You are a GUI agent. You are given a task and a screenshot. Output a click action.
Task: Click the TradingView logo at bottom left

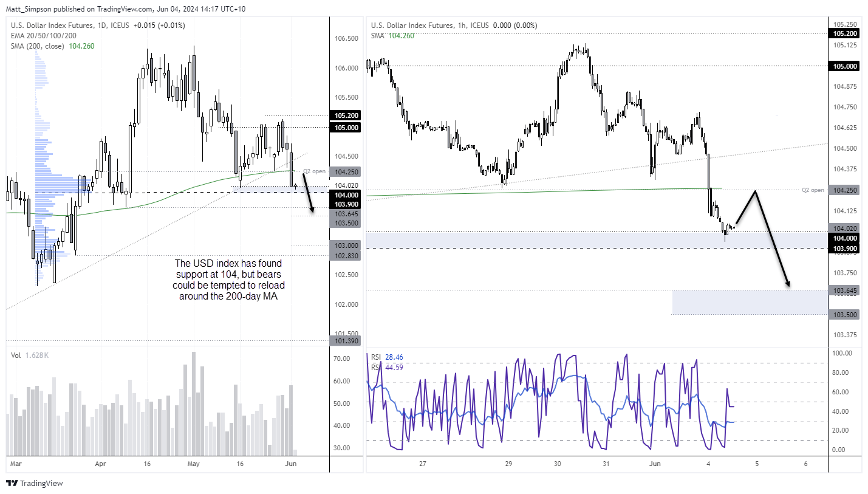(x=35, y=484)
